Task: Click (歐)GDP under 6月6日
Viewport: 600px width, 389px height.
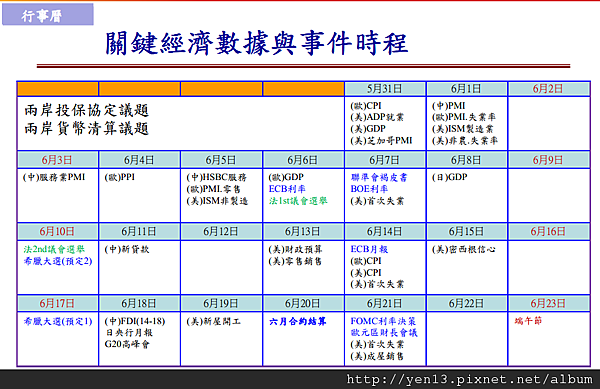Action: 286,177
